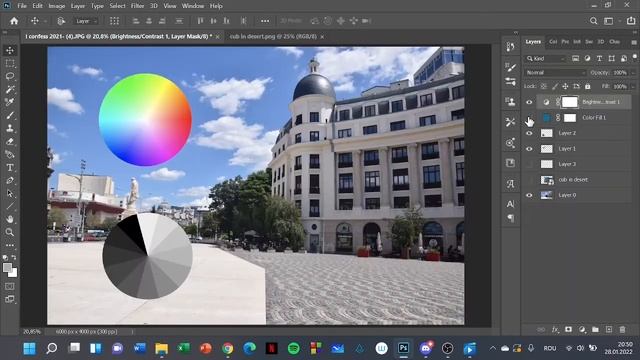This screenshot has height=360, width=640.
Task: Hide Layer 0 with eye icon
Action: tap(529, 195)
